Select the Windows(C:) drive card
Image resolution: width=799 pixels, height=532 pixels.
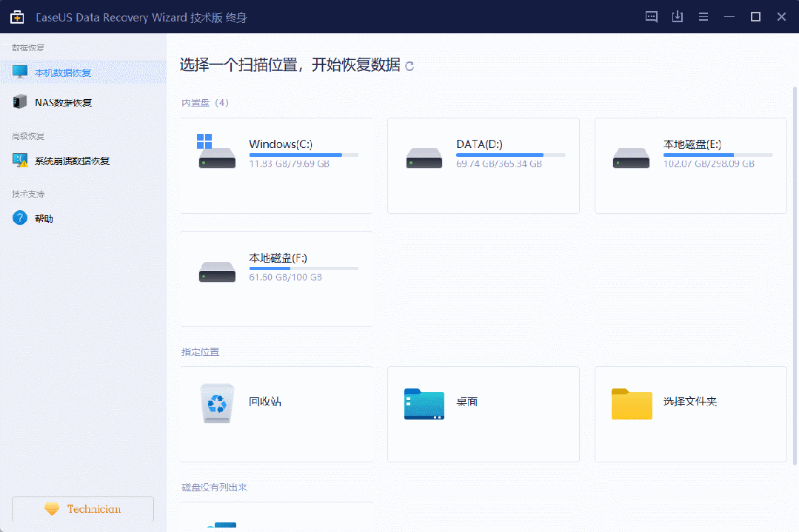point(276,166)
